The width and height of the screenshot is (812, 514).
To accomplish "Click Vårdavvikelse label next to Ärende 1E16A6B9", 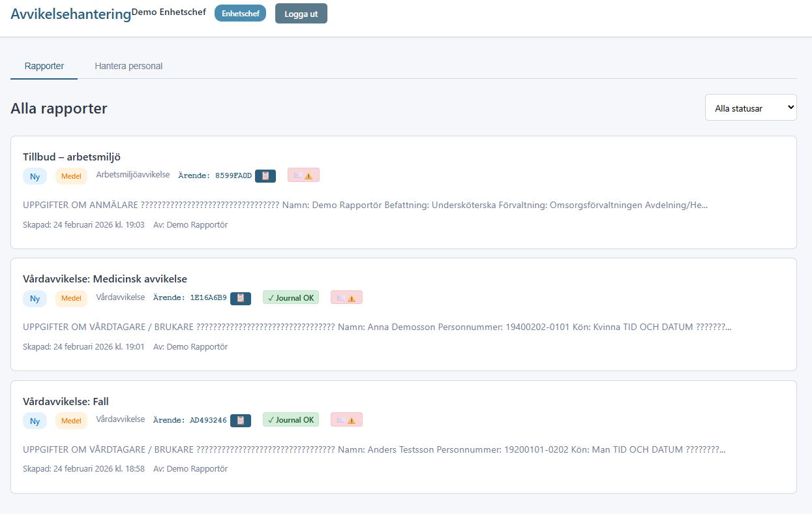I will pos(121,297).
